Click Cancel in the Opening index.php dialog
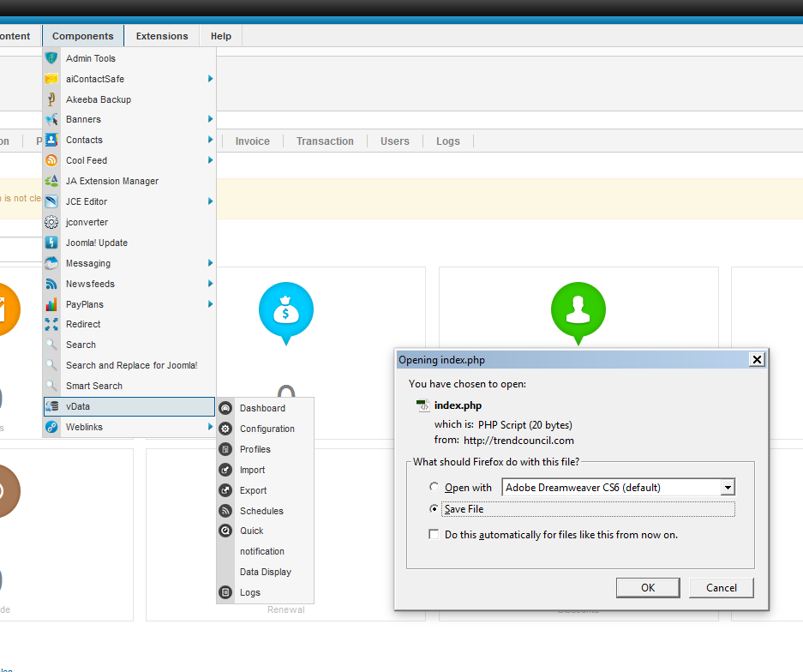 coord(721,587)
